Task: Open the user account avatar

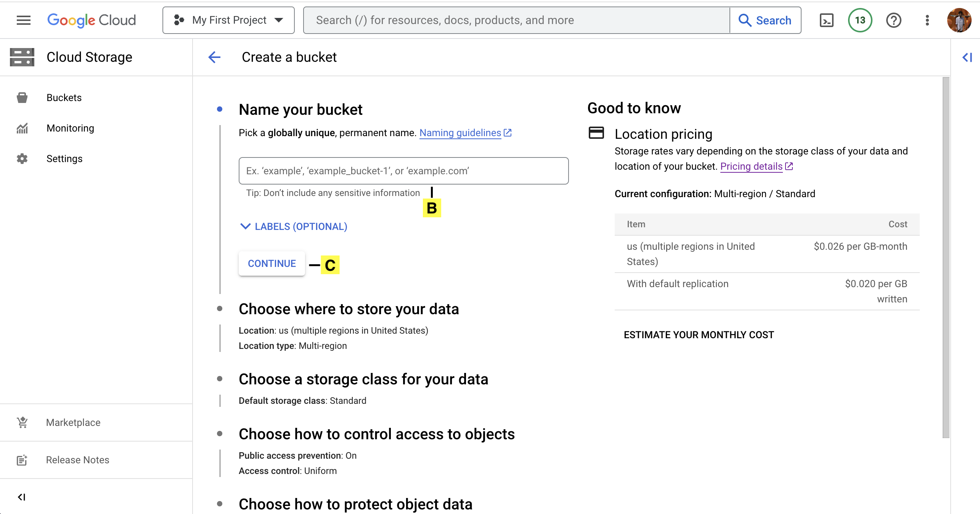Action: click(959, 20)
